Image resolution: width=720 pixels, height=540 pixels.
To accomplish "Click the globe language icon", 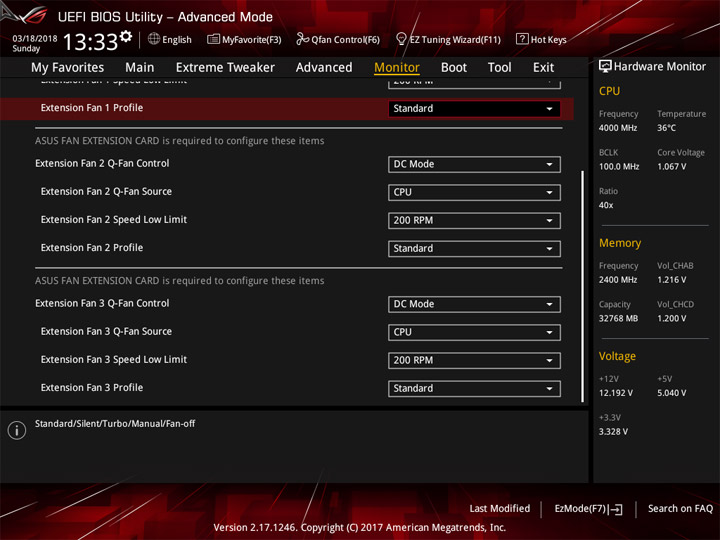I will click(x=154, y=39).
